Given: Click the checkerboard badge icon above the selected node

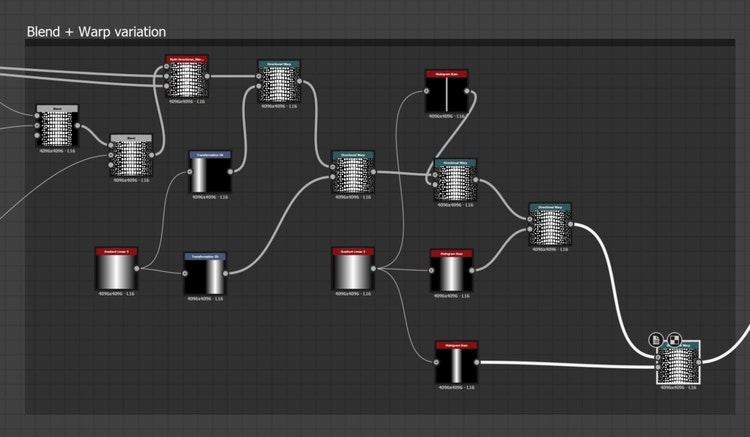Looking at the screenshot, I should pos(674,340).
